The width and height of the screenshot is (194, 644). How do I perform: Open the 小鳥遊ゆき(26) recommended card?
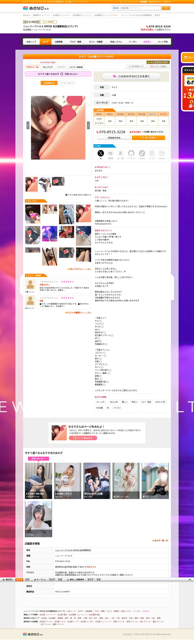coord(39,481)
